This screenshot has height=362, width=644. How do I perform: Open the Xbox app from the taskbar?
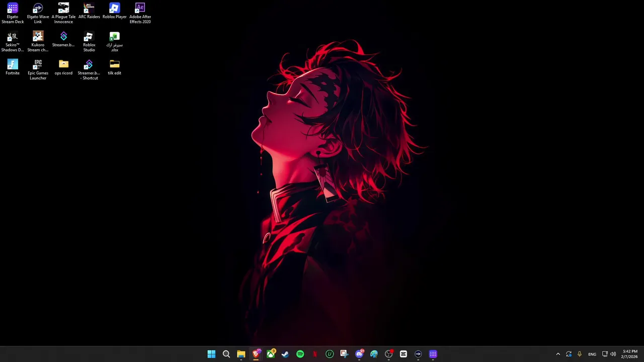pyautogui.click(x=271, y=354)
